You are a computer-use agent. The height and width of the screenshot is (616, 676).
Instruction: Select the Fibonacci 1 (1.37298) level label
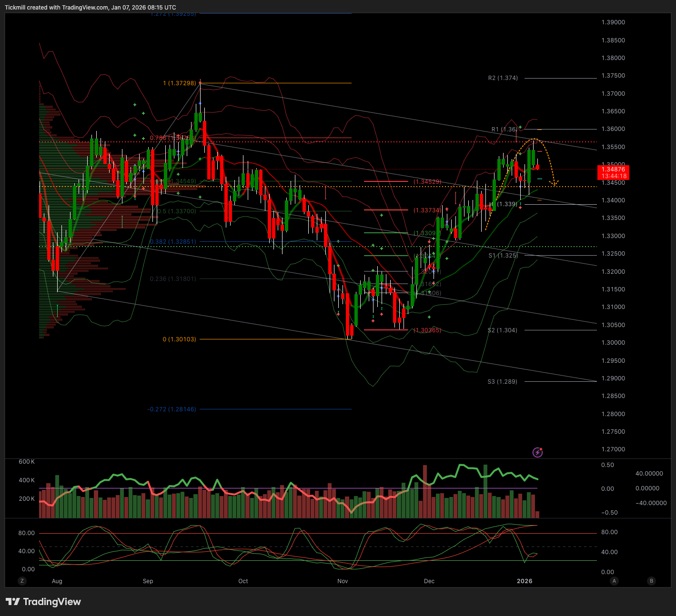pyautogui.click(x=179, y=83)
